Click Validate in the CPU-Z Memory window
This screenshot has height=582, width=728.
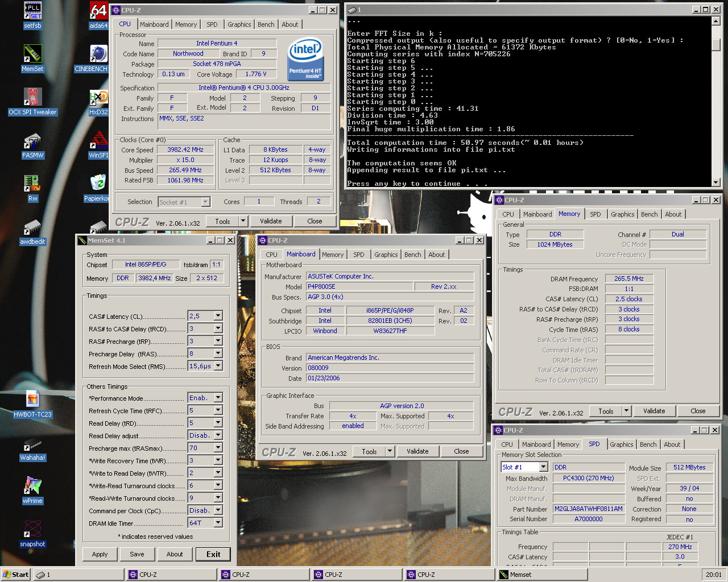pos(654,411)
